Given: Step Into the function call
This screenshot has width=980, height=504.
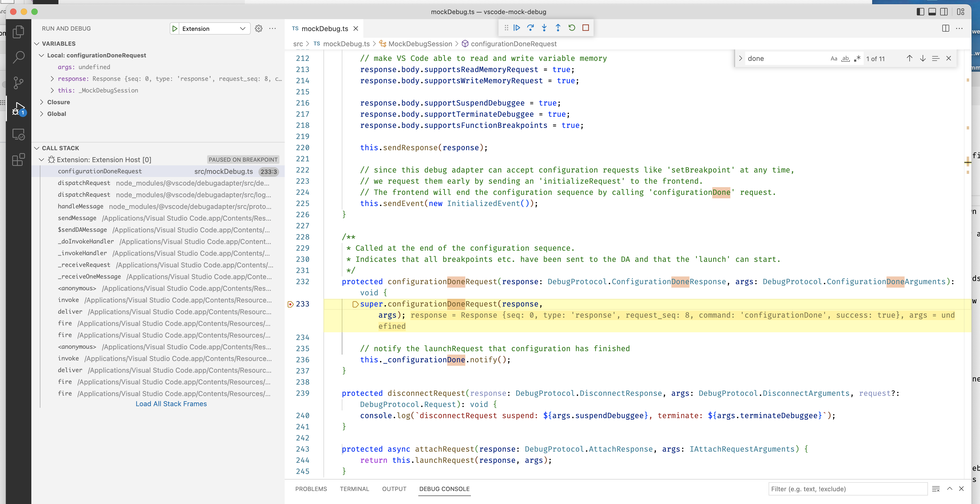Looking at the screenshot, I should tap(544, 27).
